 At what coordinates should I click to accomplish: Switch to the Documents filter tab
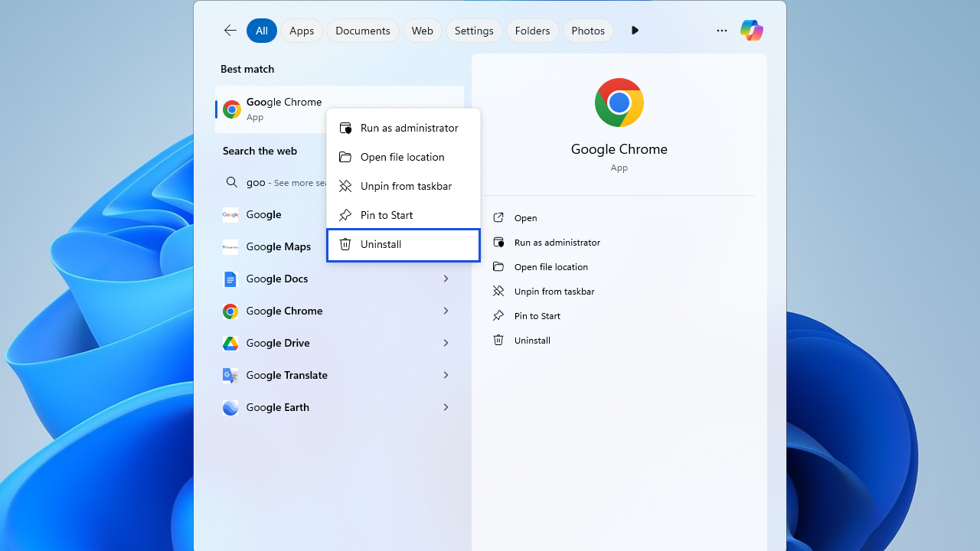tap(363, 31)
